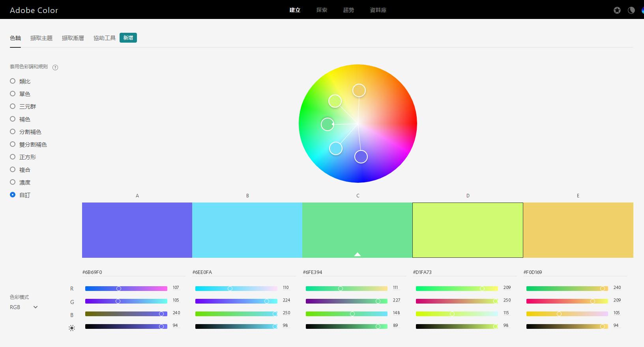This screenshot has width=644, height=347.
Task: Select the yellow-orange handle on color wheel
Action: coord(359,90)
